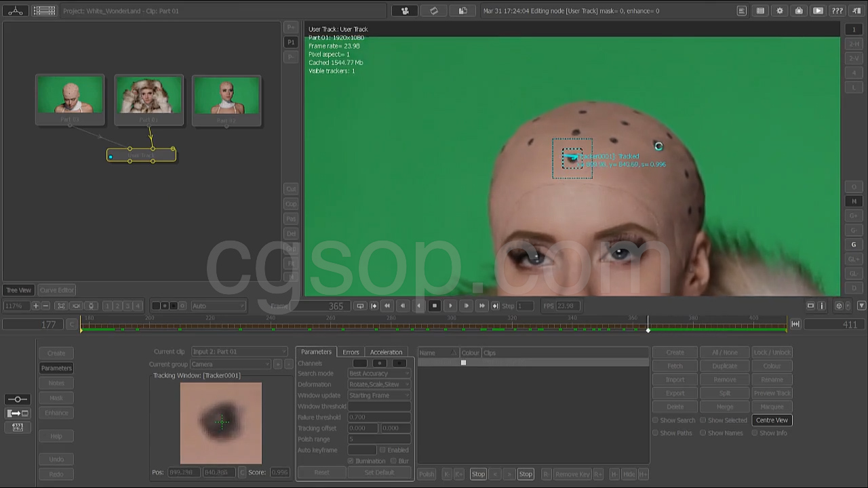Switch to the Errors tab
868x488 pixels.
pyautogui.click(x=351, y=352)
